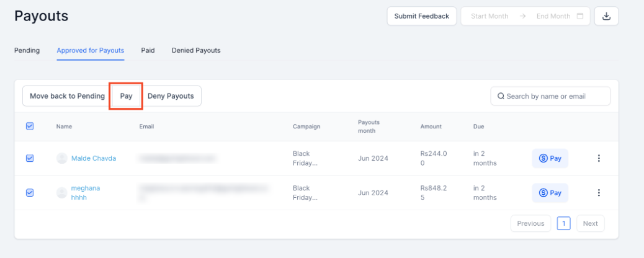Click Malde Chavda avatar icon

tap(61, 158)
